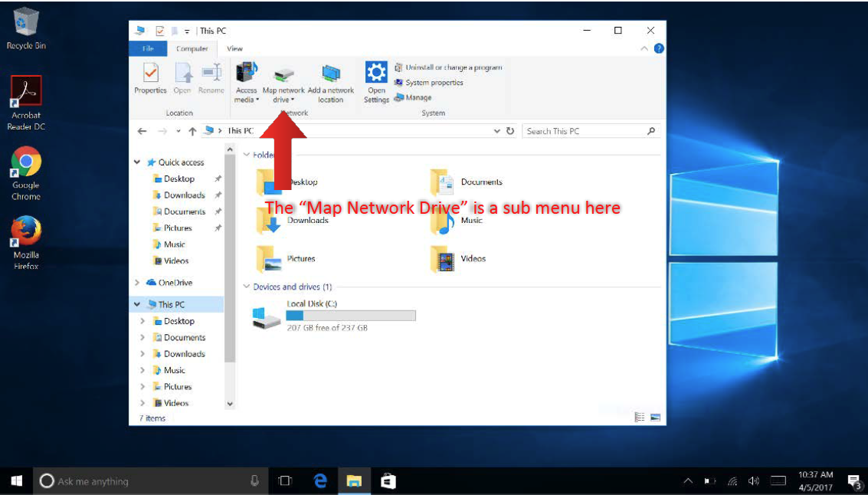Open the Recycle Bin desktop icon
Image resolution: width=868 pixels, height=495 pixels.
25,28
